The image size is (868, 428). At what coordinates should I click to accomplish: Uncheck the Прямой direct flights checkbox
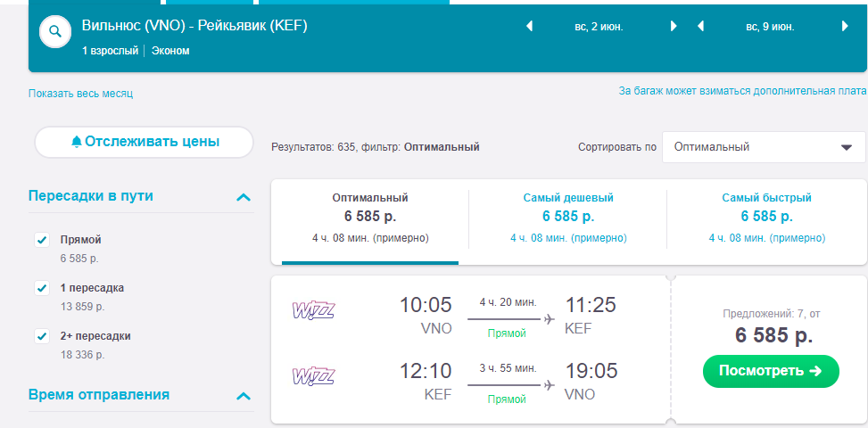(x=41, y=240)
